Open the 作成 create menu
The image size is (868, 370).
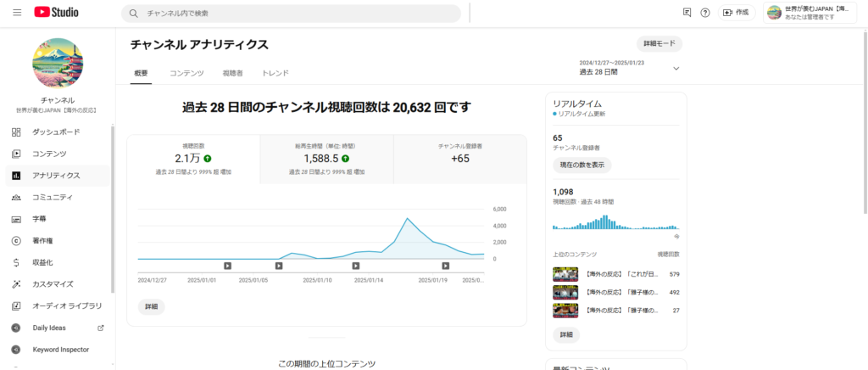pyautogui.click(x=738, y=13)
